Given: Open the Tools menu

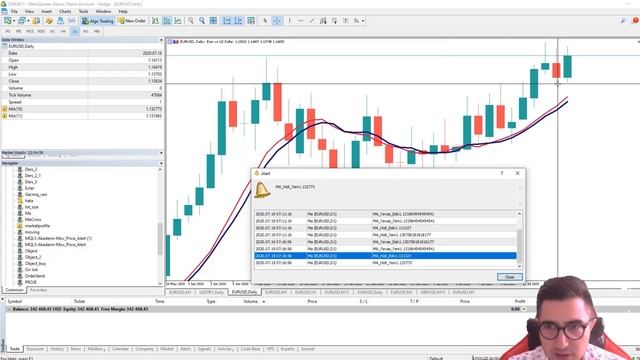Looking at the screenshot, I should [83, 11].
